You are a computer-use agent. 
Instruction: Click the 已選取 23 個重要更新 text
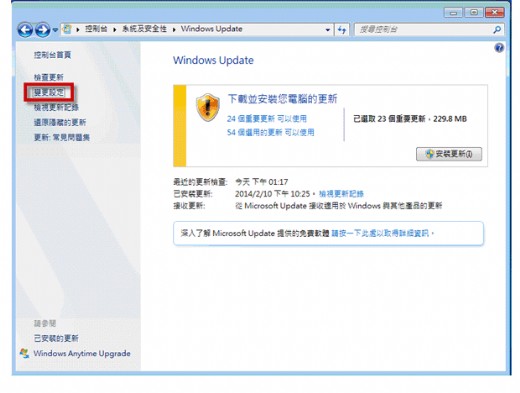click(389, 119)
